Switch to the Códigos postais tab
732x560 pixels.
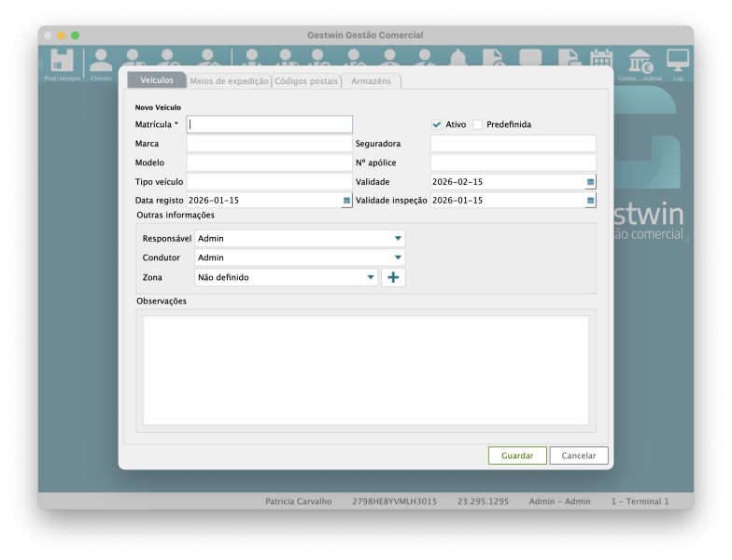(x=306, y=81)
